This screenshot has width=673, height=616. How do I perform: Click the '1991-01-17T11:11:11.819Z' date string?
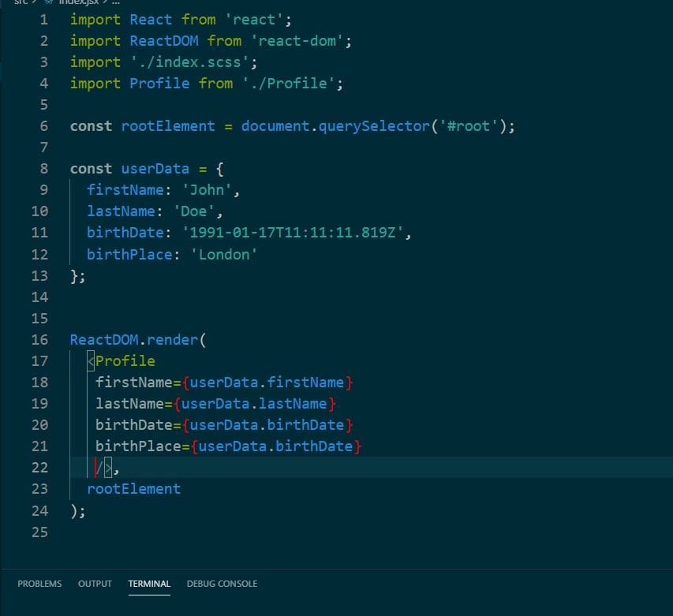point(292,232)
